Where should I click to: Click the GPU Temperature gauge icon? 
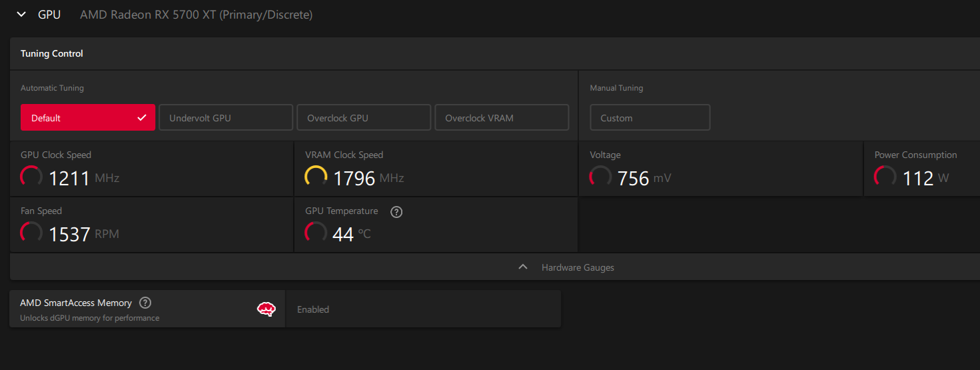(316, 233)
